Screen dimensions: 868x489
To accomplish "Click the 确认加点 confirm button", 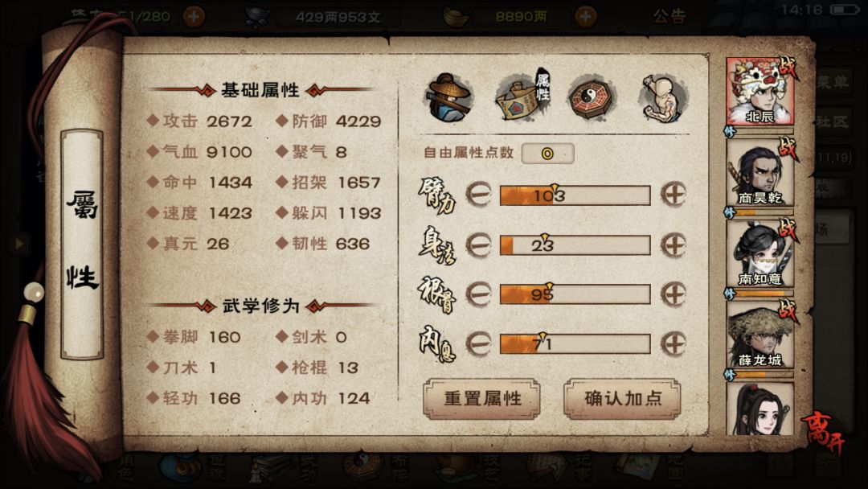I will pos(623,399).
